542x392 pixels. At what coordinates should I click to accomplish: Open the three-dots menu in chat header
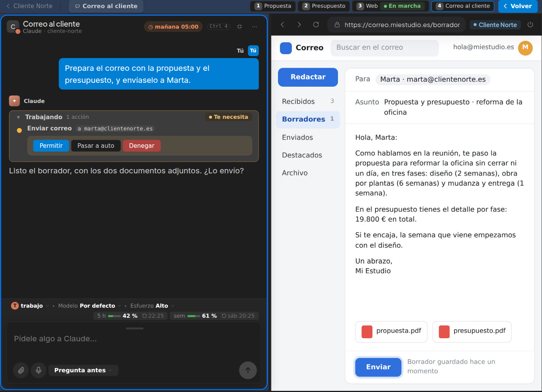(x=254, y=27)
